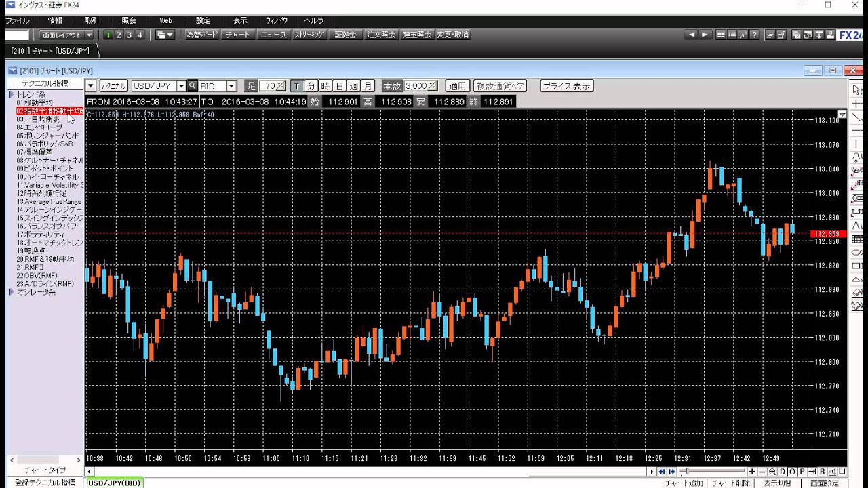The height and width of the screenshot is (488, 868).
Task: Select the arrow pointer tool in drawing toolbar
Action: pyautogui.click(x=857, y=89)
